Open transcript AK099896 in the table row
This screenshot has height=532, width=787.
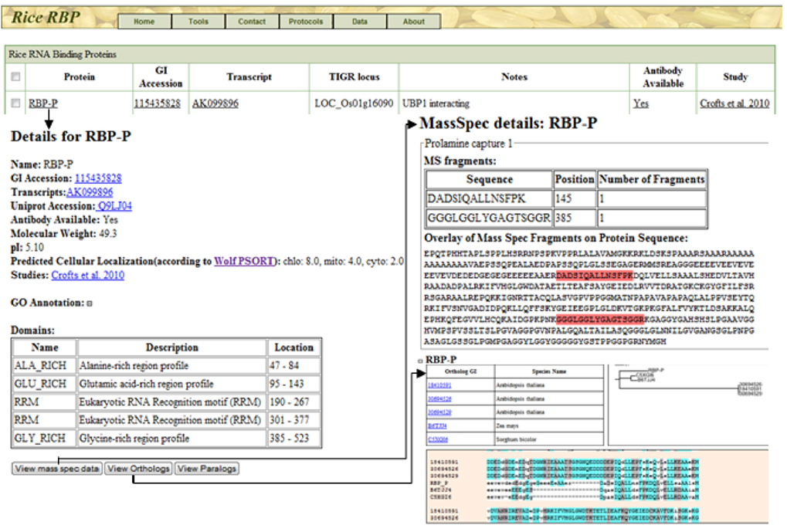click(215, 103)
